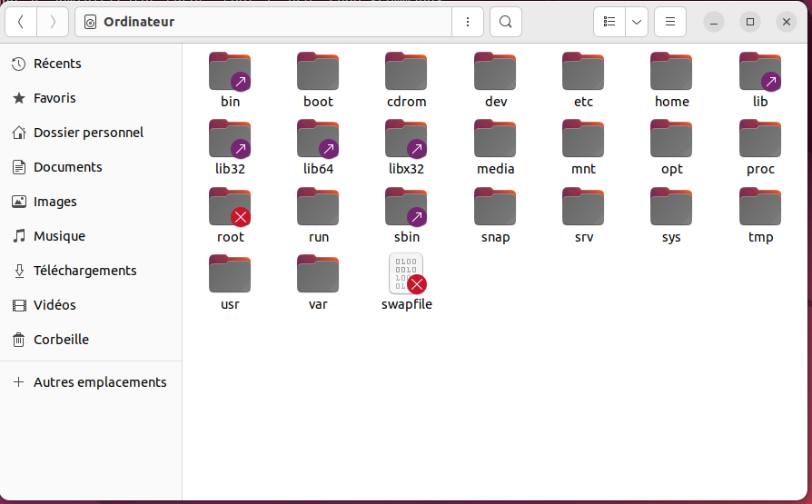Select the etc folder icon
This screenshot has height=504, width=812.
tap(583, 71)
